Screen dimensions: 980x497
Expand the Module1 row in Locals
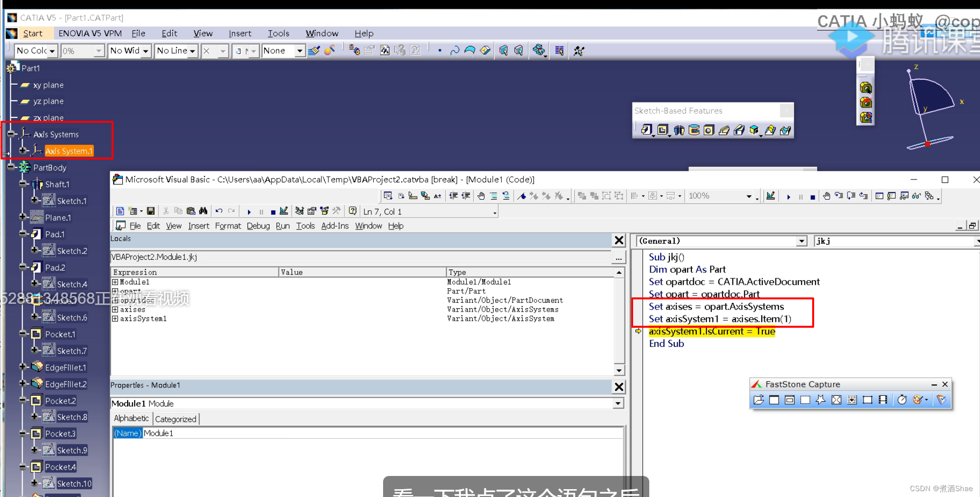pyautogui.click(x=115, y=282)
